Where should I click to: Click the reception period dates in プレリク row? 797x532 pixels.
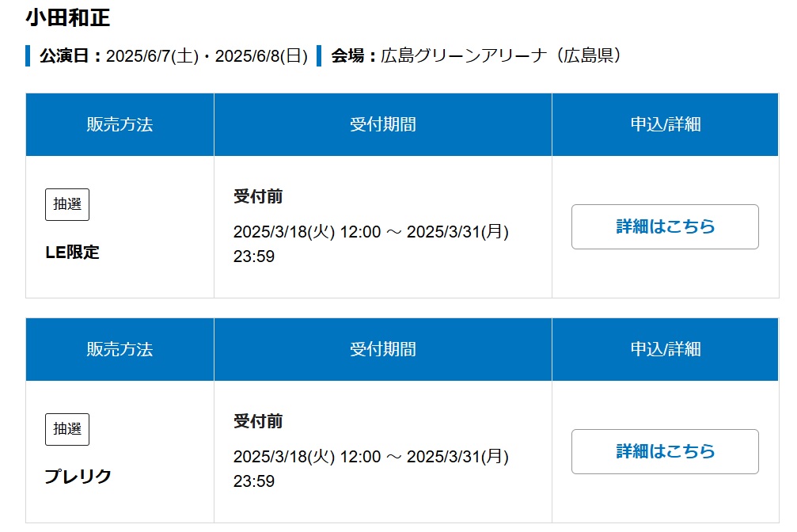tap(371, 469)
